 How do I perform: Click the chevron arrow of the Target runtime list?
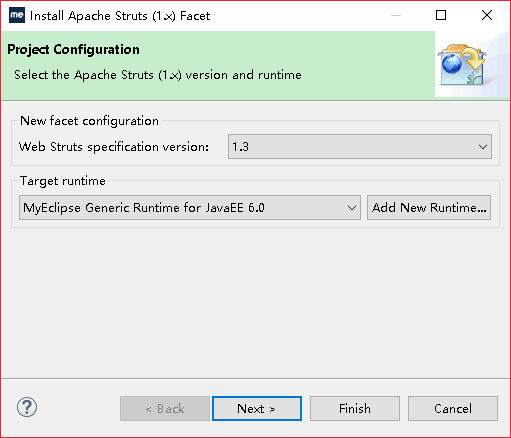pyautogui.click(x=352, y=208)
